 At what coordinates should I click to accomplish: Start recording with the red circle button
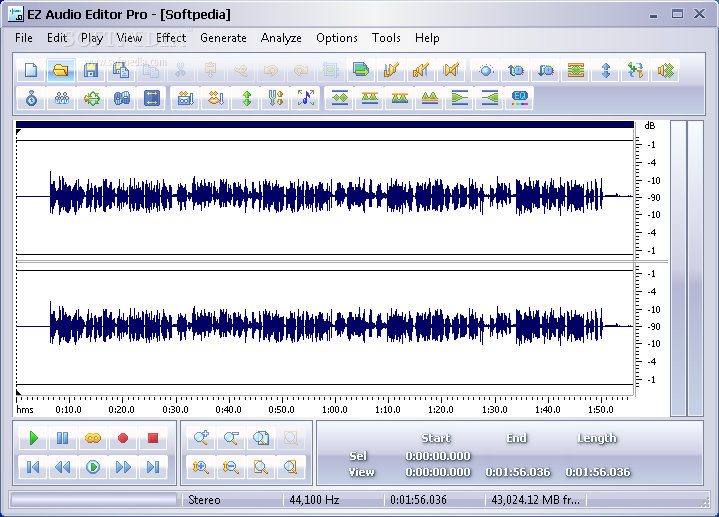coord(122,438)
